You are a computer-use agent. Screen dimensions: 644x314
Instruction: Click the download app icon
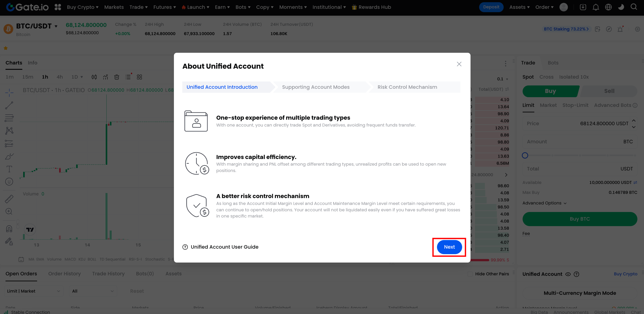(x=583, y=7)
